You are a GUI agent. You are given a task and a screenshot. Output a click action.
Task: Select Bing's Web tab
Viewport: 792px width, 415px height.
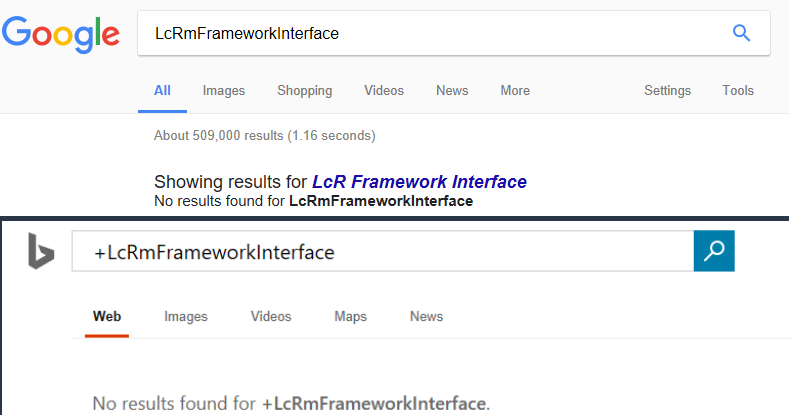click(x=107, y=317)
